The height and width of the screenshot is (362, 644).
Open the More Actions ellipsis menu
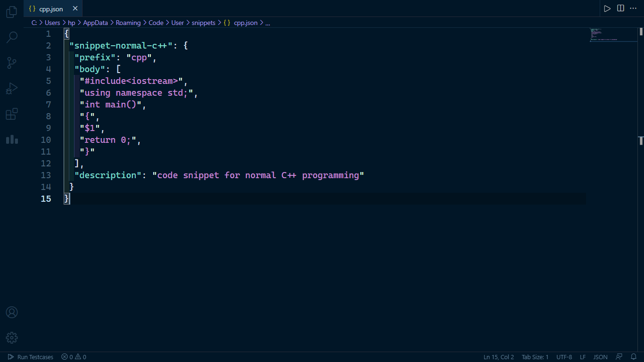(633, 8)
